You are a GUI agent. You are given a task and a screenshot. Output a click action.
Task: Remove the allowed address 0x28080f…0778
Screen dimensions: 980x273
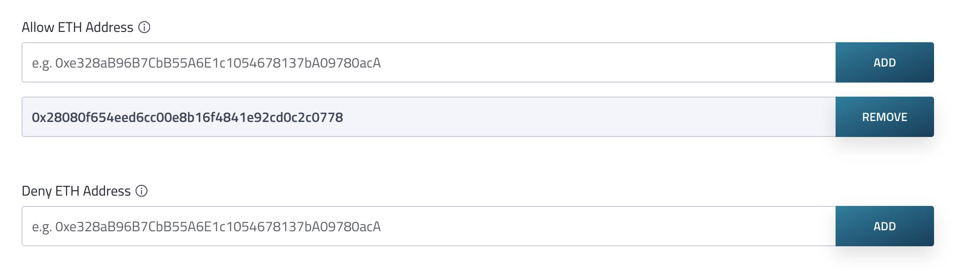click(x=884, y=117)
